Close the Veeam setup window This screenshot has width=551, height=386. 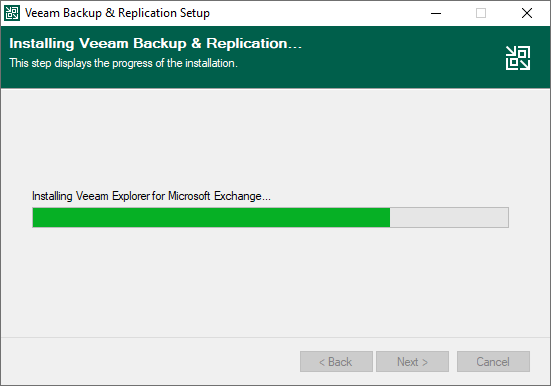526,13
